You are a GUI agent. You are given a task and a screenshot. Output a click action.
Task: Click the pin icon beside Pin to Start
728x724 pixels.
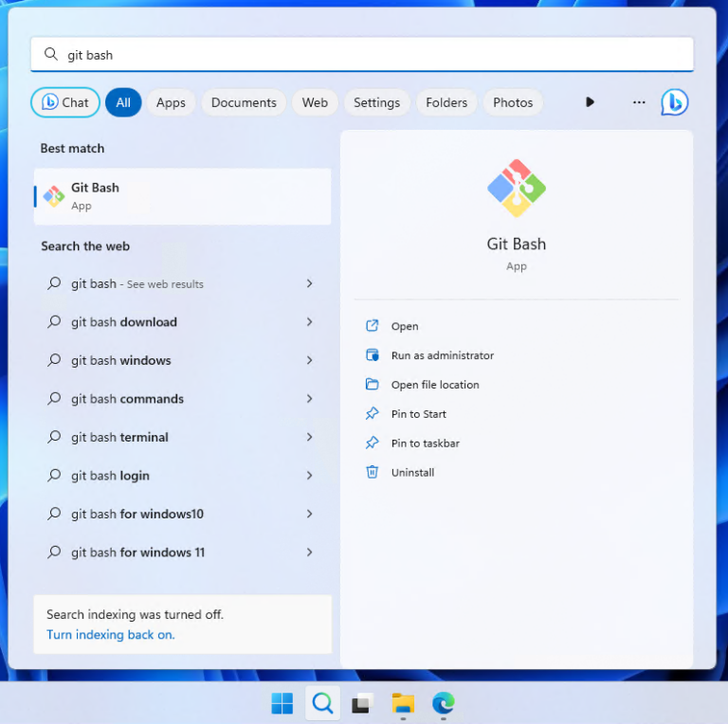[x=373, y=413]
